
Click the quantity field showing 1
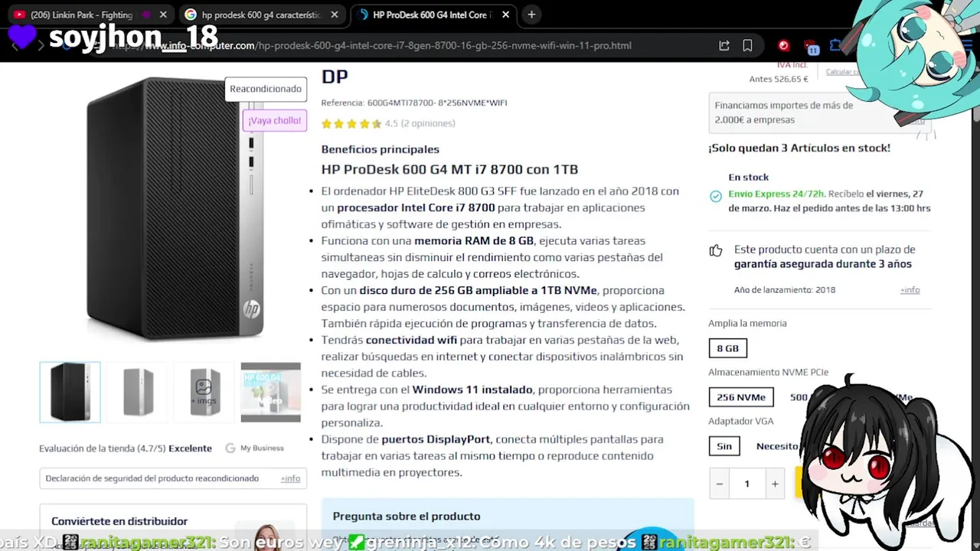pyautogui.click(x=747, y=484)
